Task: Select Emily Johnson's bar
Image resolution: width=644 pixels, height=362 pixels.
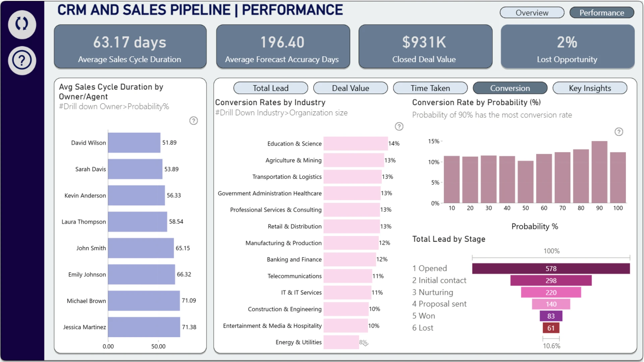Action: [142, 275]
